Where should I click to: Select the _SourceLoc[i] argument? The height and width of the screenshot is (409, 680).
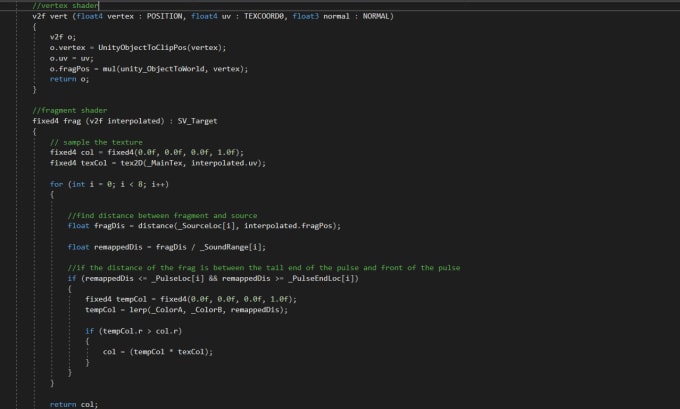tap(206, 226)
